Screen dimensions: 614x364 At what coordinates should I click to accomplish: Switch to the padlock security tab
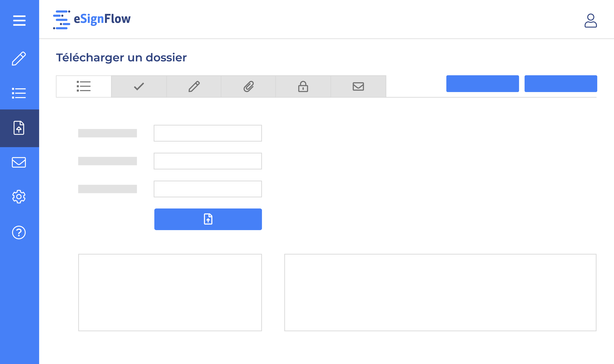pos(303,86)
